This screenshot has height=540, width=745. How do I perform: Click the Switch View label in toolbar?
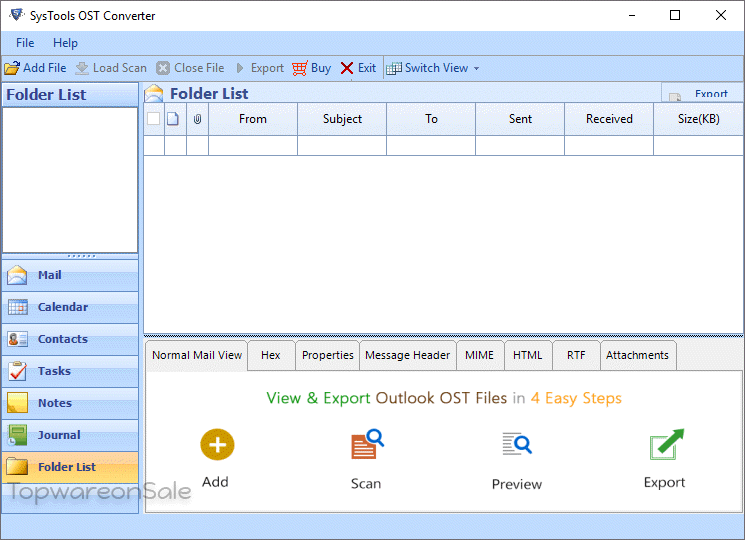[x=436, y=68]
